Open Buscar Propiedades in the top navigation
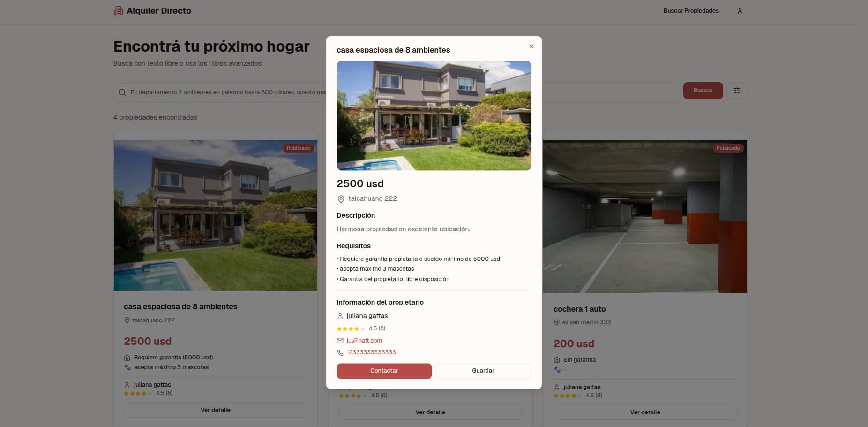This screenshot has height=427, width=868. [x=691, y=11]
